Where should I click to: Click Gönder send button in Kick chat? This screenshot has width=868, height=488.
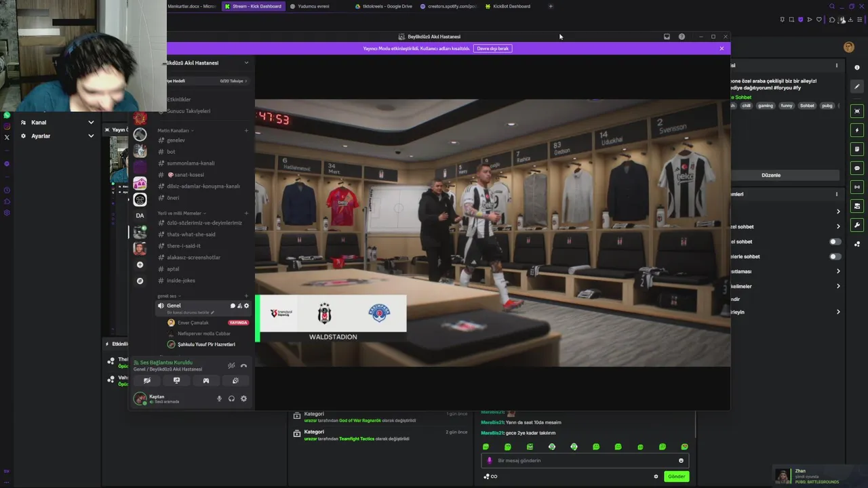pos(676,476)
